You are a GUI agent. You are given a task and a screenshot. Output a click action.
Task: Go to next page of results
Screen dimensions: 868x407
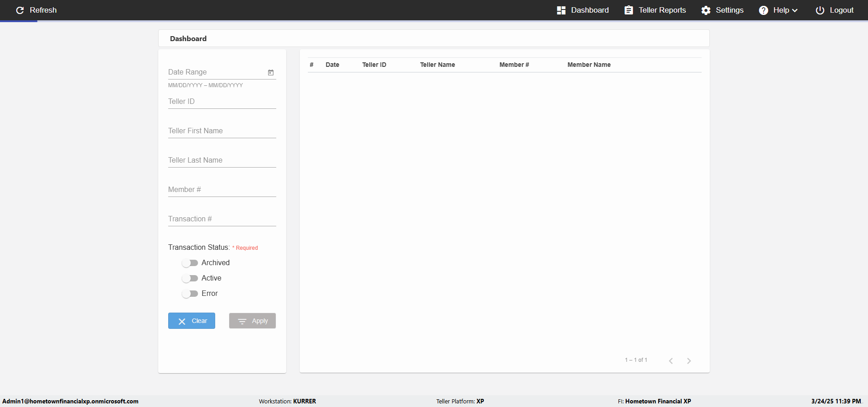click(x=689, y=360)
